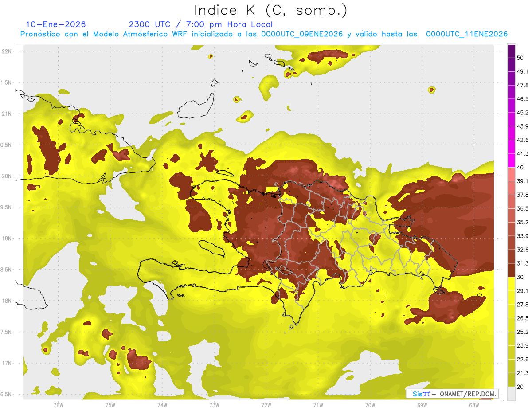
Task: Click the colorbar value "45.2"
Action: coord(523,113)
